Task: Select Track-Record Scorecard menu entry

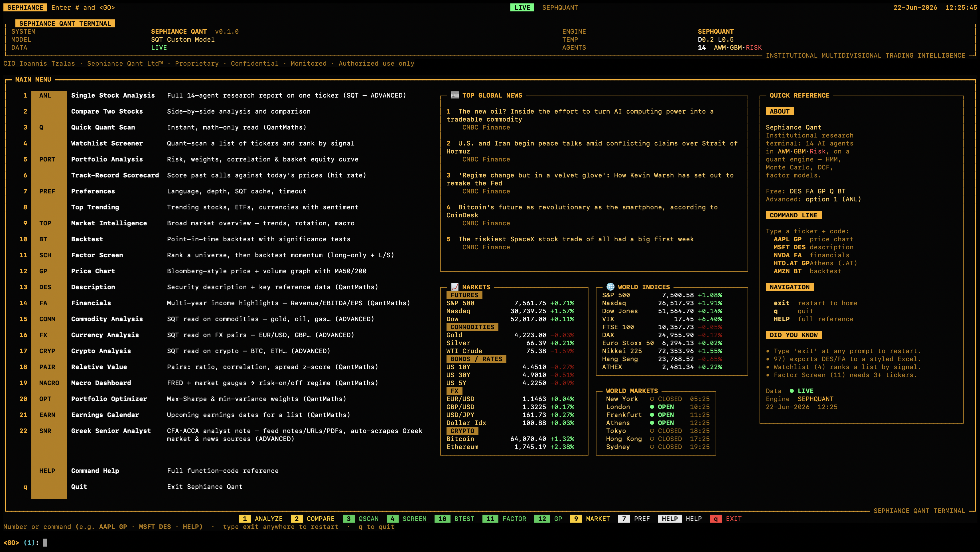Action: (x=115, y=175)
